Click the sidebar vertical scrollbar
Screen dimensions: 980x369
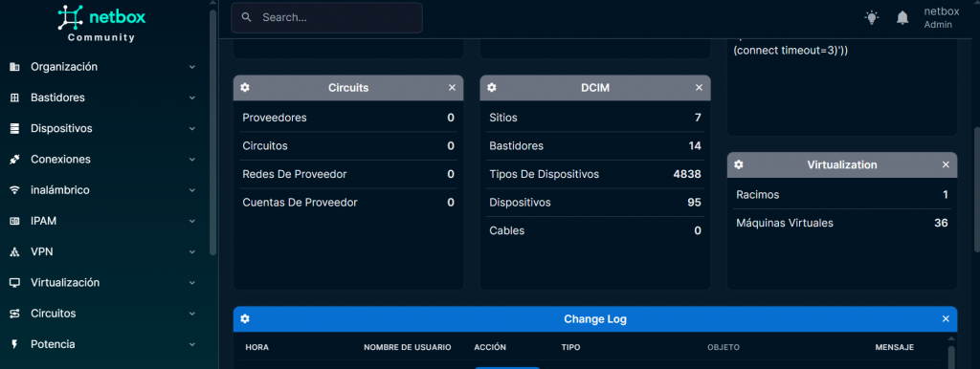[213, 131]
